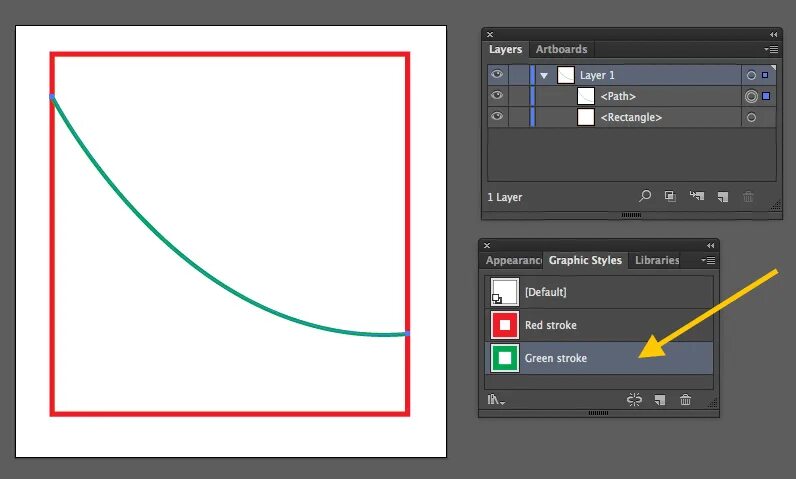
Task: Toggle visibility of the <Rectangle> object
Action: click(x=496, y=117)
